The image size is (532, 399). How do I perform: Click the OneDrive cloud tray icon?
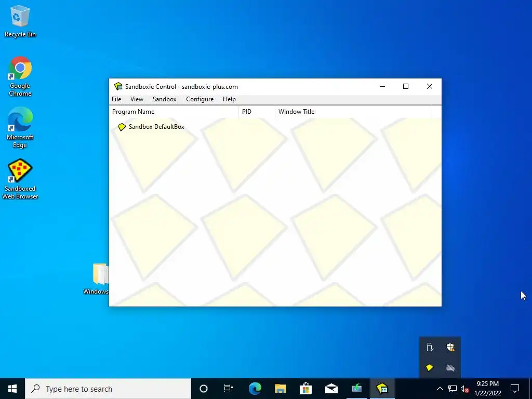click(x=450, y=368)
